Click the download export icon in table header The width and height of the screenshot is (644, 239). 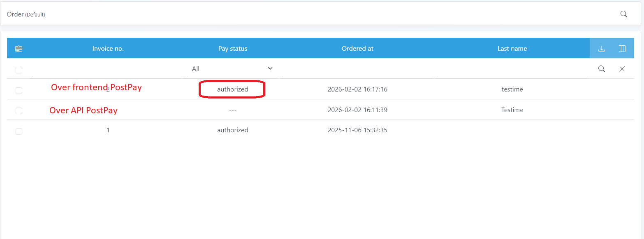point(601,49)
